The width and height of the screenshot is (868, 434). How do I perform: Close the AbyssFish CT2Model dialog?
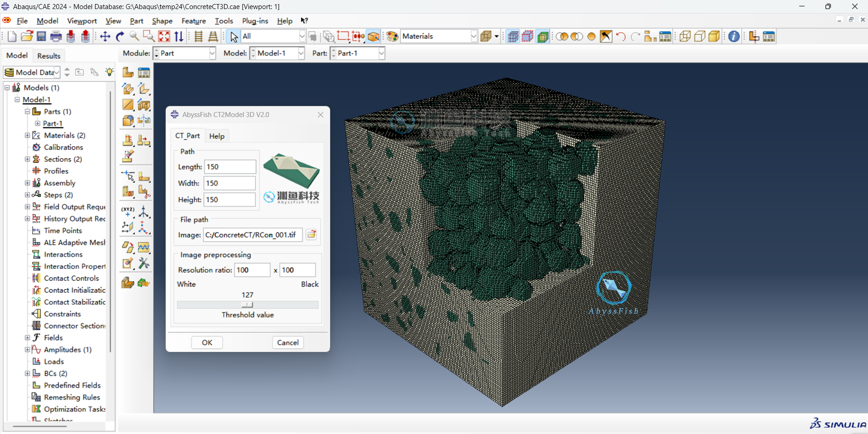321,115
